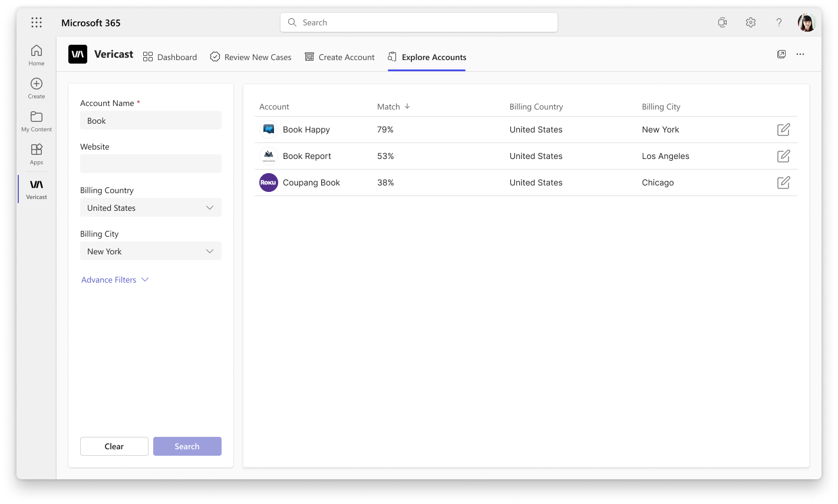
Task: Select the Explore Accounts tab
Action: coord(427,57)
